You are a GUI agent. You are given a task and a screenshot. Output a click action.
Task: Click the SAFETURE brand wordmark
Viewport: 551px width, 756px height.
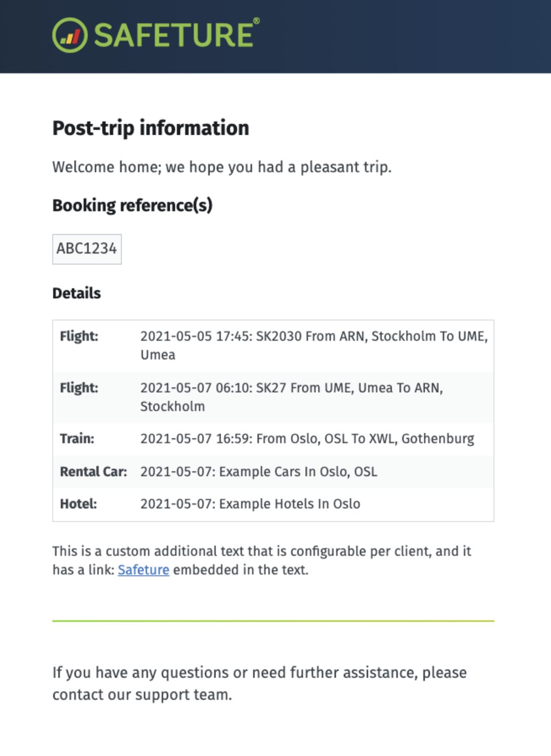(x=174, y=35)
